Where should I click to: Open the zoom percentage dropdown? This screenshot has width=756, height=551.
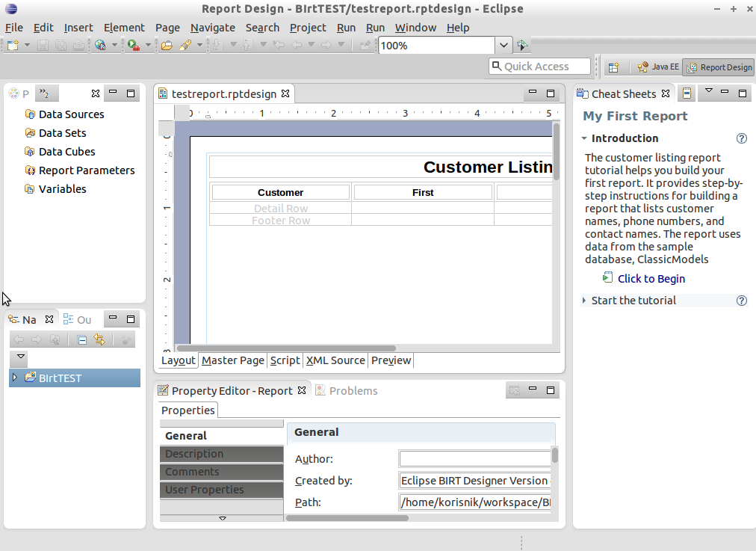pyautogui.click(x=504, y=46)
